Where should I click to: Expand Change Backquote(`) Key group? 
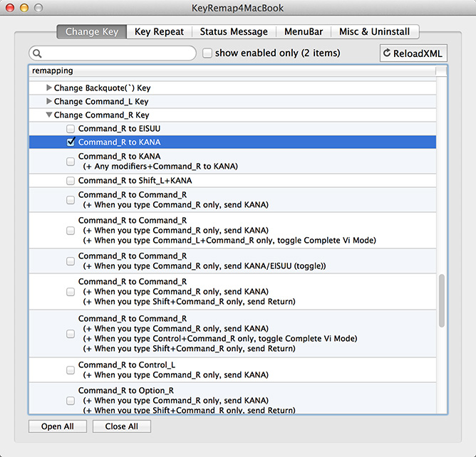[48, 88]
